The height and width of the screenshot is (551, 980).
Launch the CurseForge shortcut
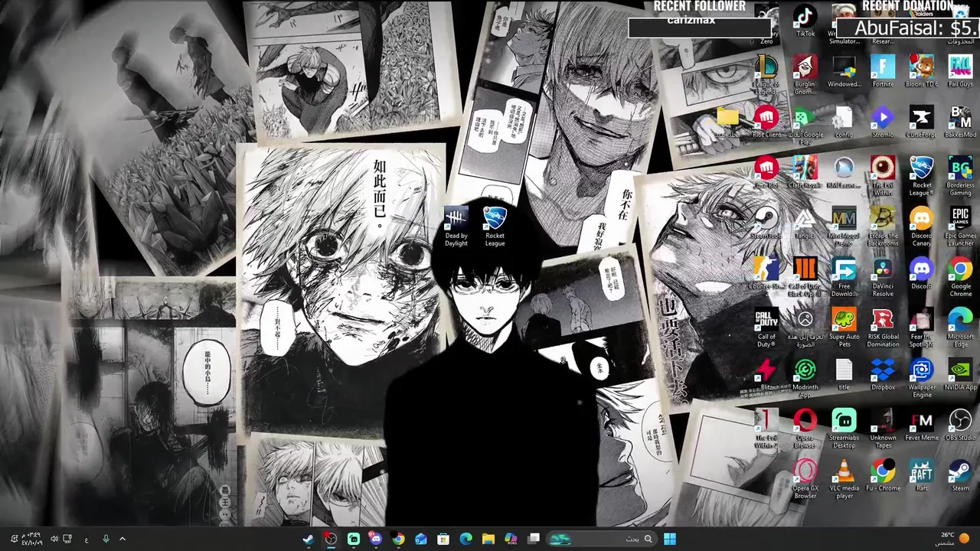click(x=921, y=122)
